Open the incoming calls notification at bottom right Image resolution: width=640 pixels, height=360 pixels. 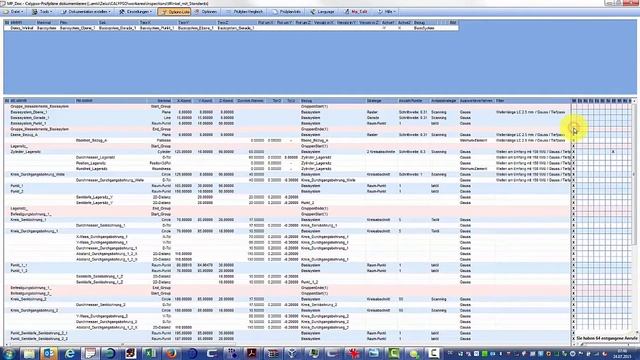[x=606, y=338]
